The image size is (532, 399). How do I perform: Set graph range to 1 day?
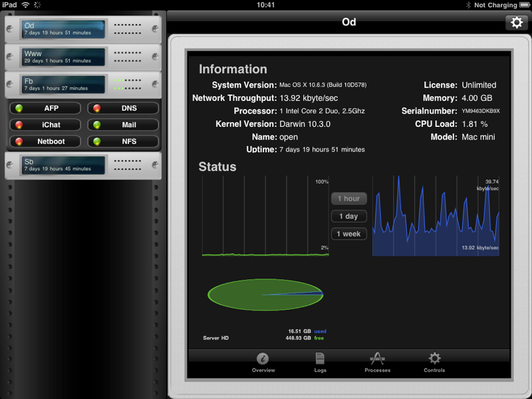click(x=348, y=216)
